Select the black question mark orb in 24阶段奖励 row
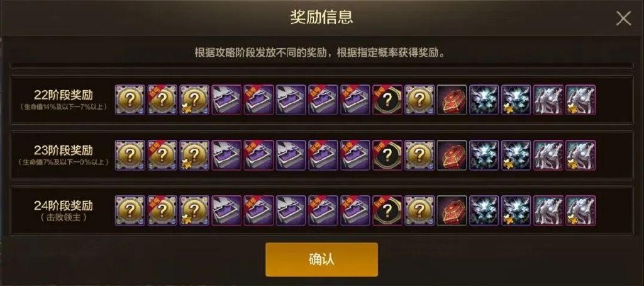Image resolution: width=644 pixels, height=286 pixels. click(x=387, y=210)
